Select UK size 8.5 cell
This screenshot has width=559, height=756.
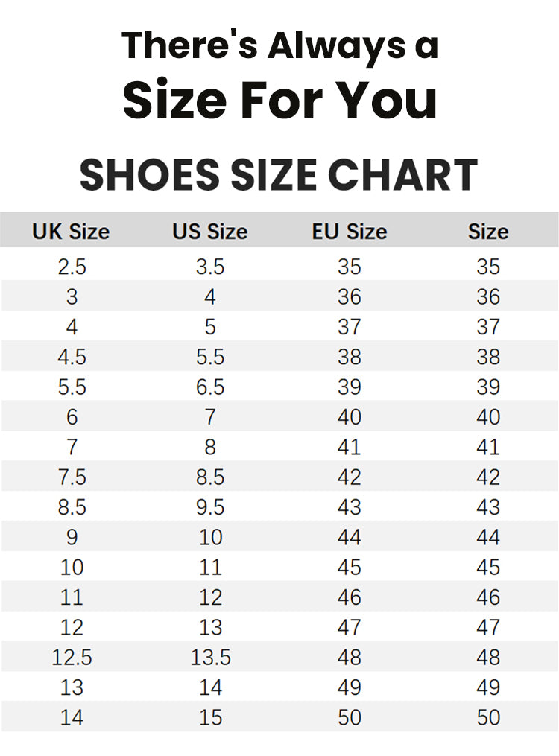[x=72, y=507]
